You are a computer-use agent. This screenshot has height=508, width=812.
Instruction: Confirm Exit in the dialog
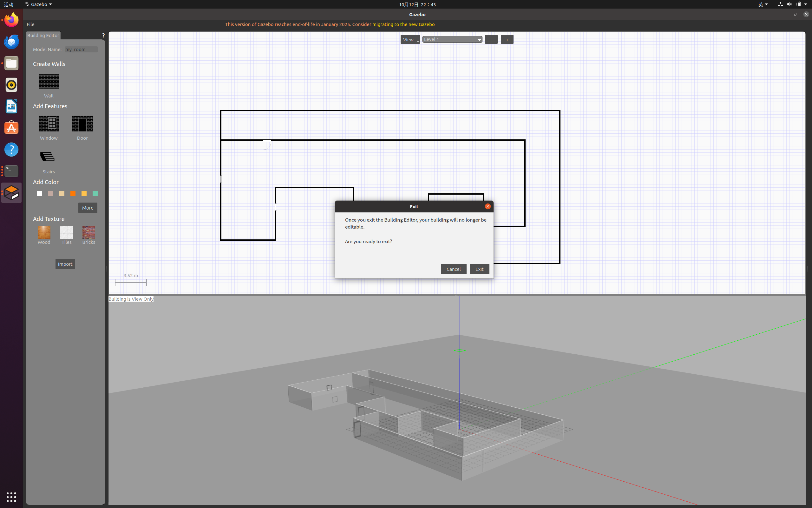(x=479, y=269)
